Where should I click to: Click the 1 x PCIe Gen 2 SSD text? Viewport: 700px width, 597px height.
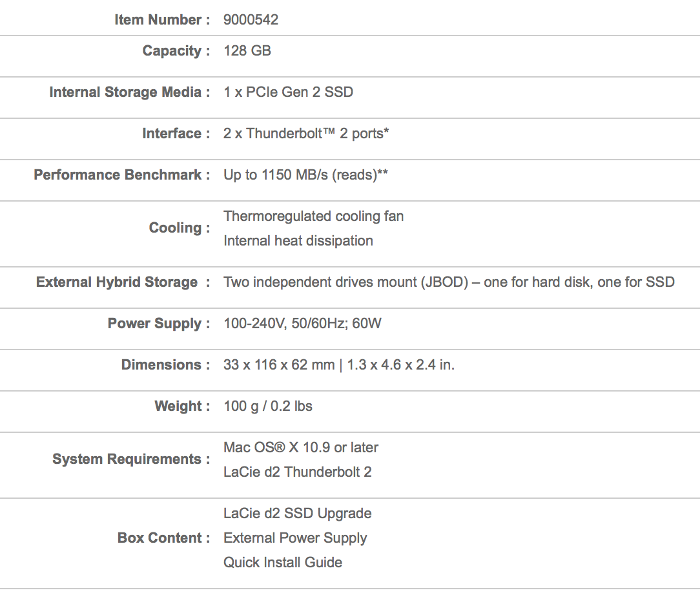coord(289,92)
